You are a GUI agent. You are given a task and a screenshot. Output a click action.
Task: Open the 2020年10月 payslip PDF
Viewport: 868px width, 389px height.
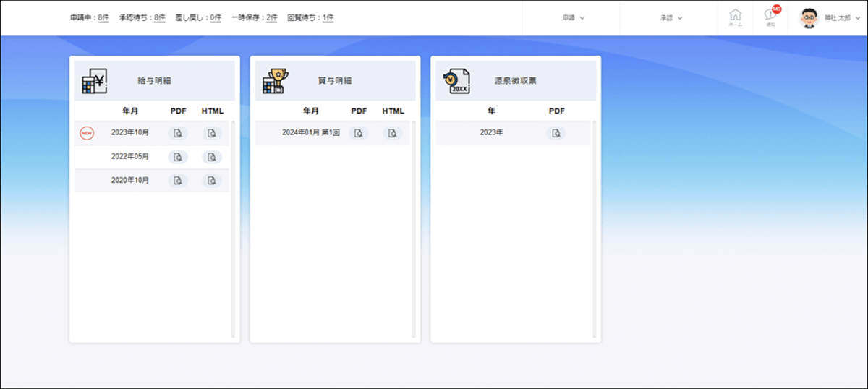[x=178, y=181]
